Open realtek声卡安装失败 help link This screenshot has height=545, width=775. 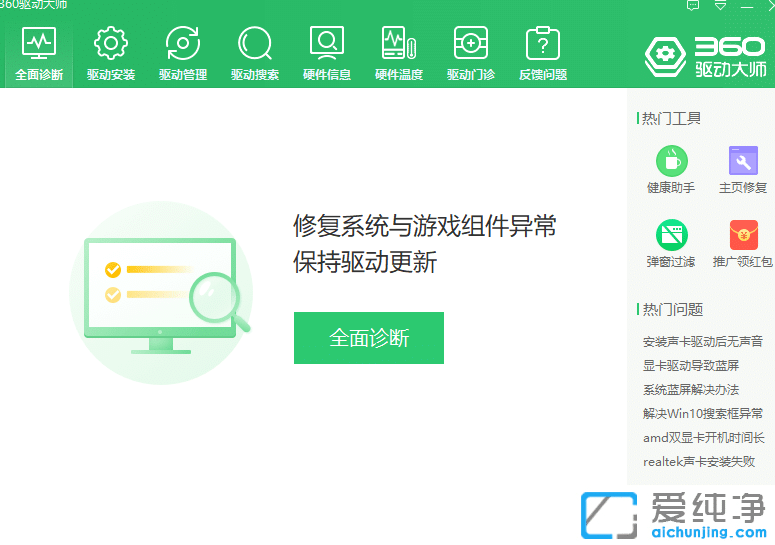(698, 462)
